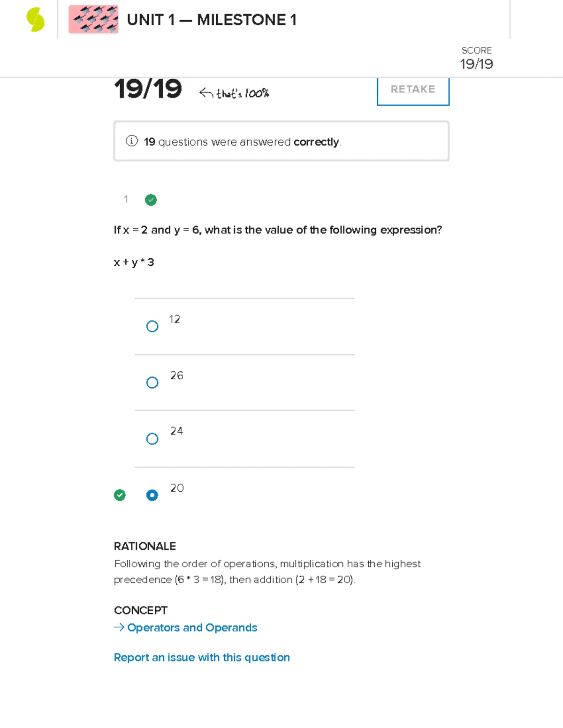Click the info icon beside 19 questions

coord(132,141)
